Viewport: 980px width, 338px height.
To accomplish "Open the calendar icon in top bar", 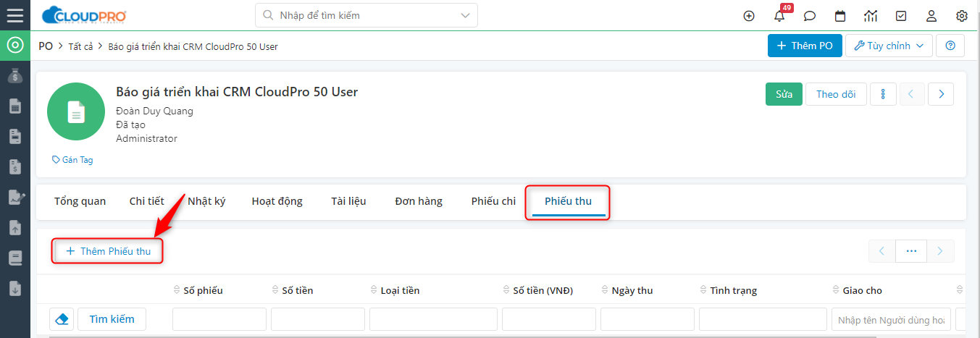I will [840, 16].
